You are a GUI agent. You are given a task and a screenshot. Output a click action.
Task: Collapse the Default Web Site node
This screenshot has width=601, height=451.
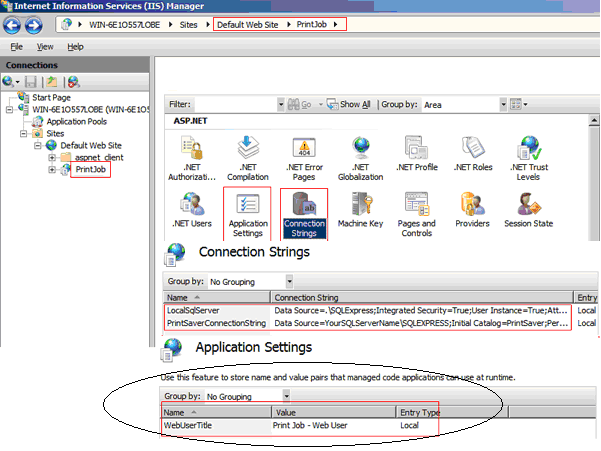pos(38,146)
